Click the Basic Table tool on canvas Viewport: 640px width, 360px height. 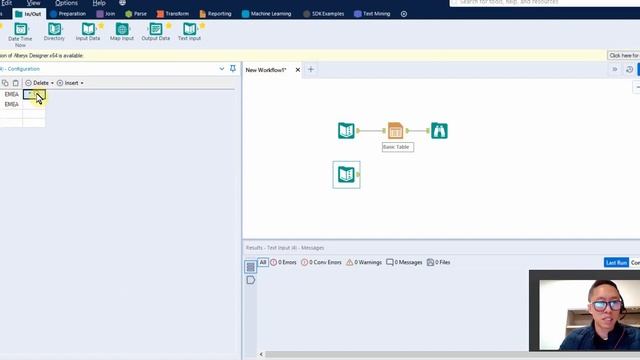(x=395, y=131)
